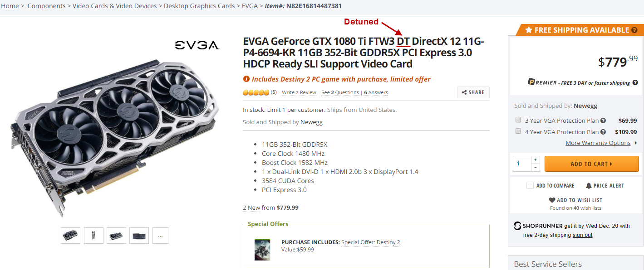This screenshot has height=270, width=644.
Task: Click the Share button
Action: click(473, 92)
